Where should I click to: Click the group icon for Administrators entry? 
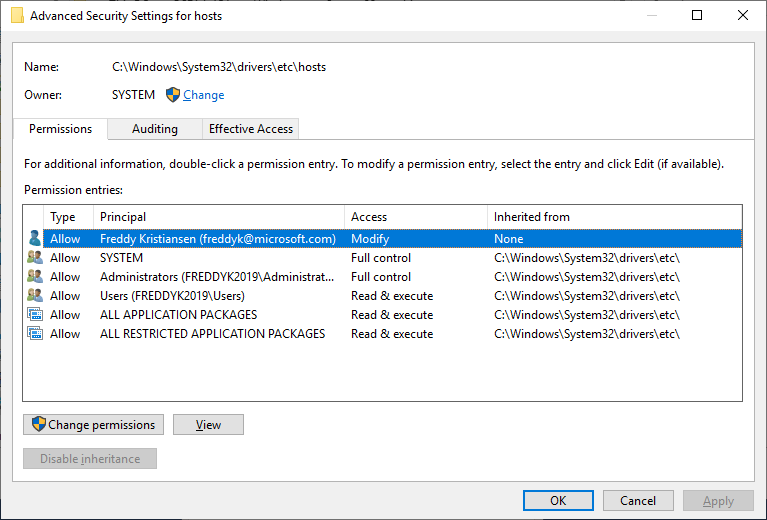coord(35,277)
